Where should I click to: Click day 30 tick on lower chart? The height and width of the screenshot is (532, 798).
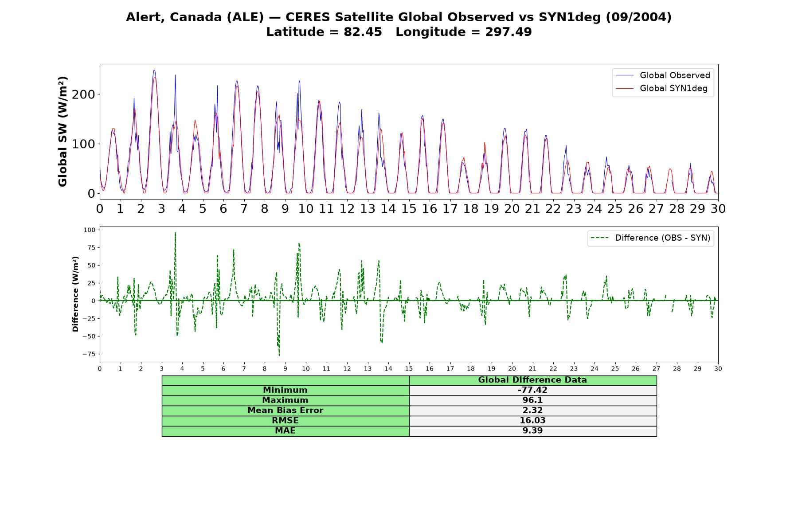click(x=718, y=369)
